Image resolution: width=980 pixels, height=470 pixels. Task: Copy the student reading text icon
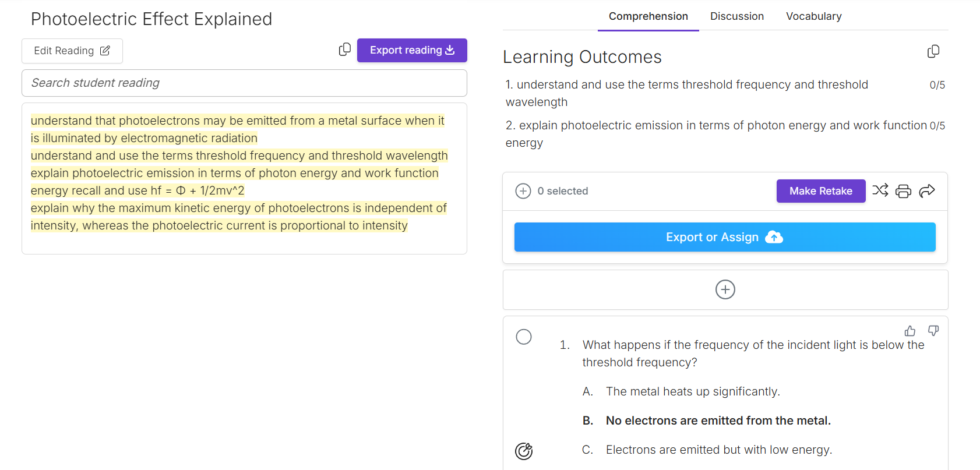[x=345, y=50]
